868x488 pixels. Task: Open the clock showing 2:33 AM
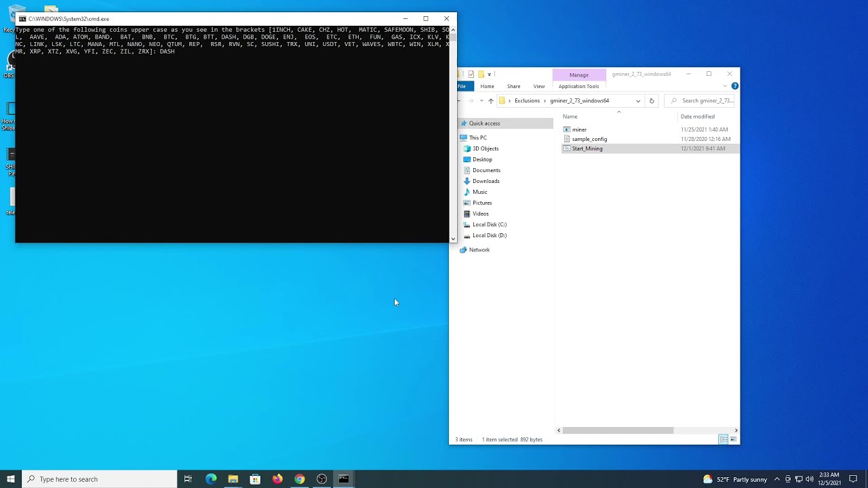[x=829, y=479]
